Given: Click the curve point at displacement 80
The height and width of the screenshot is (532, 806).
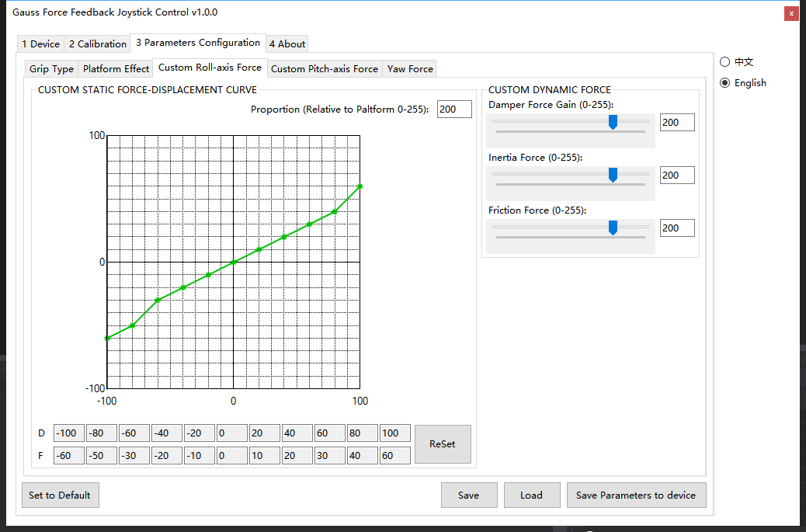Looking at the screenshot, I should click(x=335, y=212).
